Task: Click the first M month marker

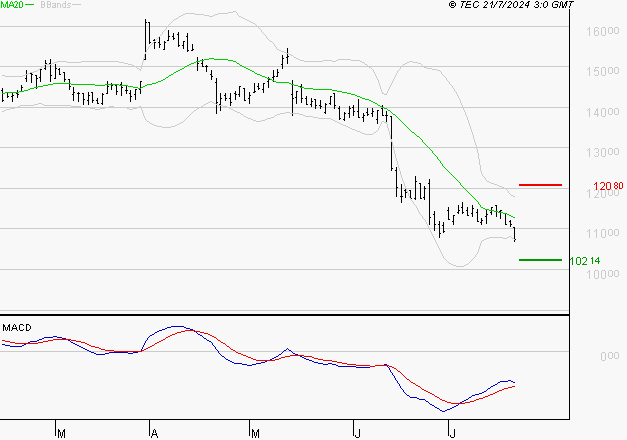Action: [61, 434]
